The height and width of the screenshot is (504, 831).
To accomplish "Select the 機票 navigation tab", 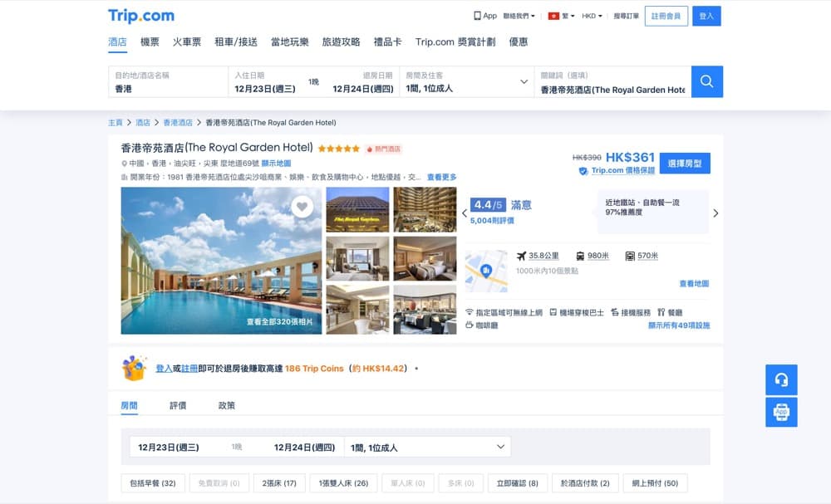I will point(150,42).
